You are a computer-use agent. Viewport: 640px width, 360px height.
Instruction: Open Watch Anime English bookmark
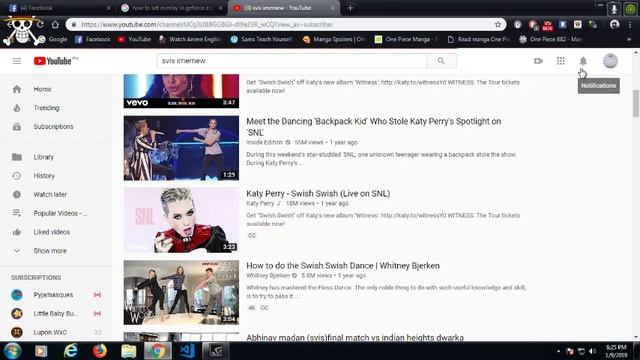[190, 39]
